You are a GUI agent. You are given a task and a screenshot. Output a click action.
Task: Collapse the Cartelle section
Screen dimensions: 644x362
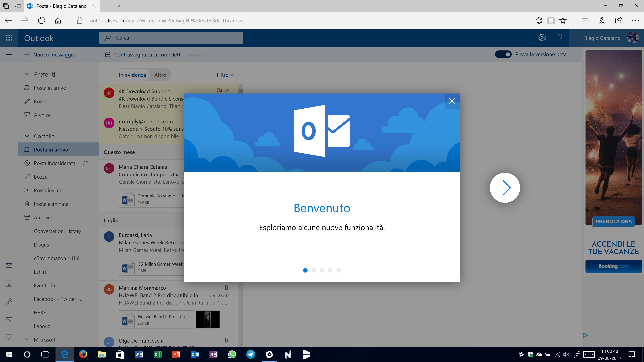coord(27,136)
